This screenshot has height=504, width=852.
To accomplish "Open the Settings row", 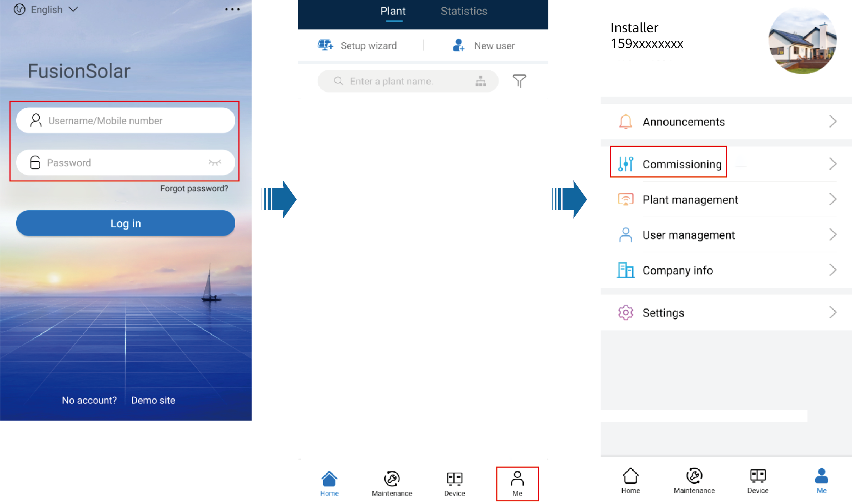I will coord(726,312).
